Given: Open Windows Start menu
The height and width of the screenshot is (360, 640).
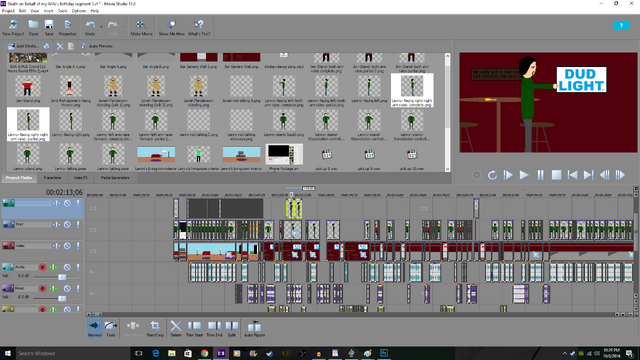Looking at the screenshot, I should [7, 353].
